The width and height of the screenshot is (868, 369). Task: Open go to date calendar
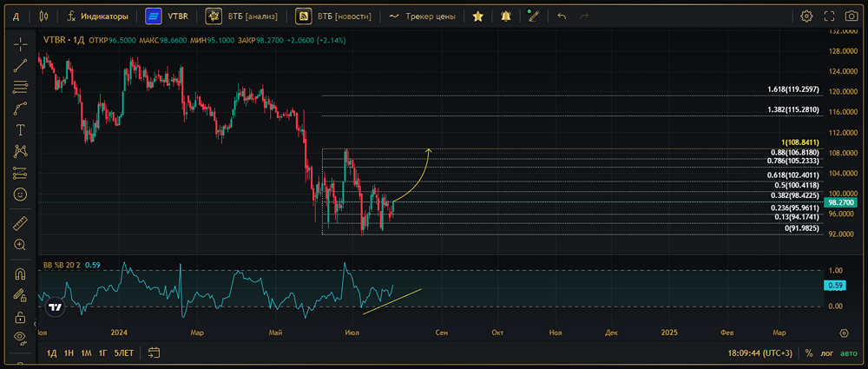pyautogui.click(x=154, y=353)
